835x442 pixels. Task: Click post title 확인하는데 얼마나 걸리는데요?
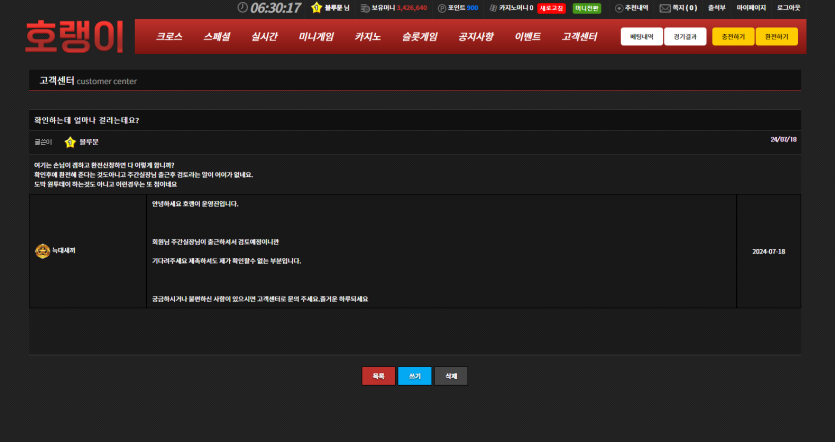pyautogui.click(x=87, y=120)
